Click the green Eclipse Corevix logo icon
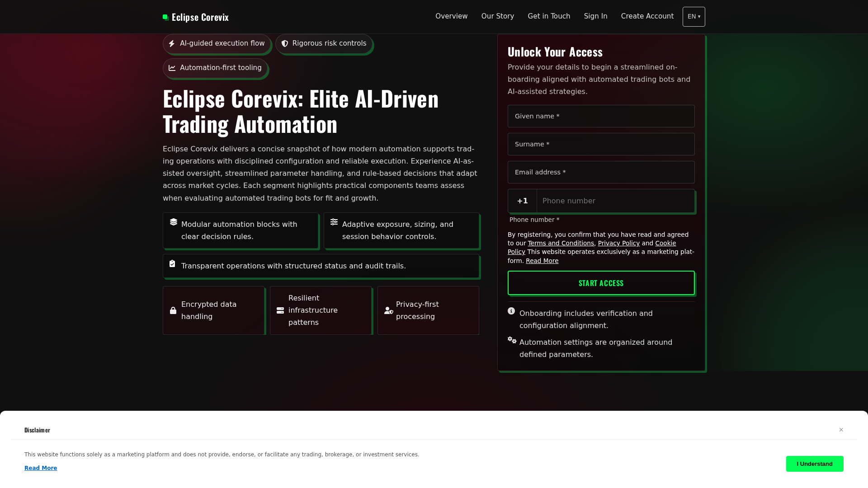Screen dimensions: 868x488 click(x=166, y=17)
